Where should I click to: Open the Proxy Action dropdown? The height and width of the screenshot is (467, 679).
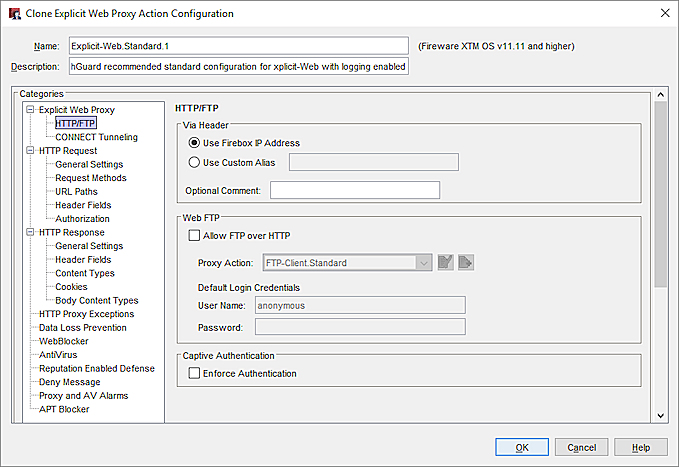[x=424, y=263]
